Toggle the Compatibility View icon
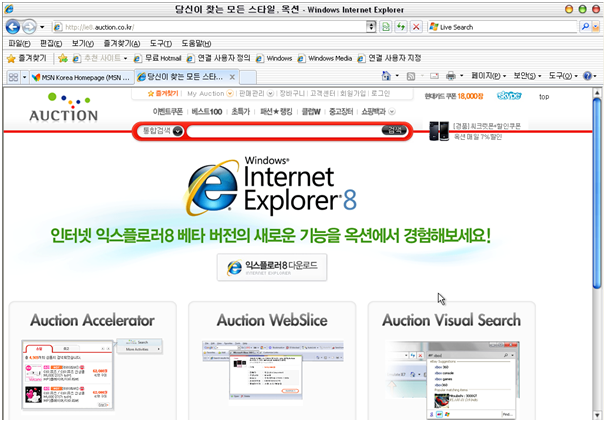Screen dimensions: 606x422 [385, 27]
